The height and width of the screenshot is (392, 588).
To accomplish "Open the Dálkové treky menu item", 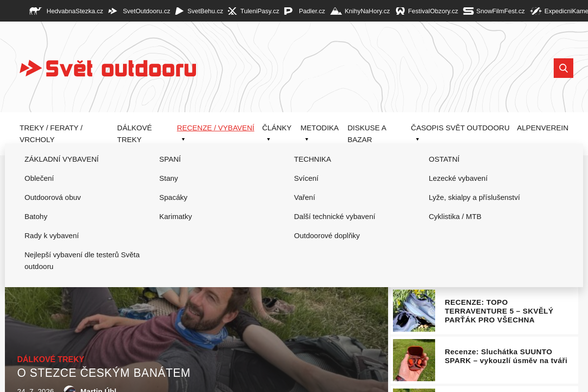I will coord(134,133).
